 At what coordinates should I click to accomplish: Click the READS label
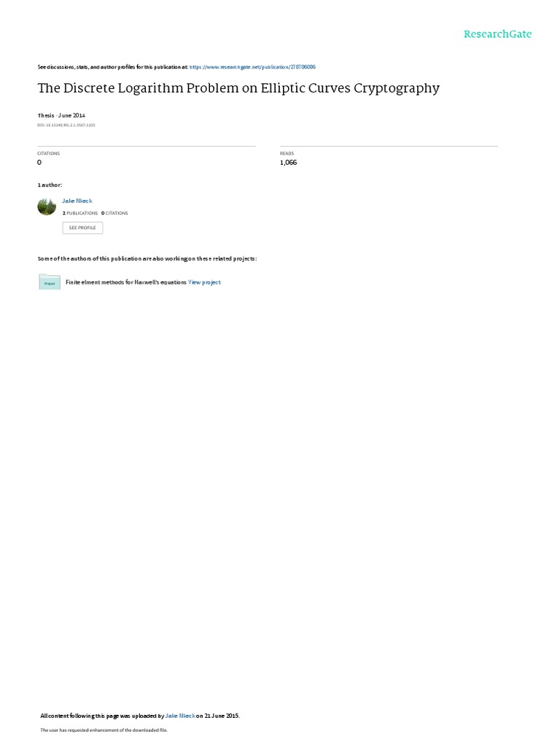click(287, 153)
